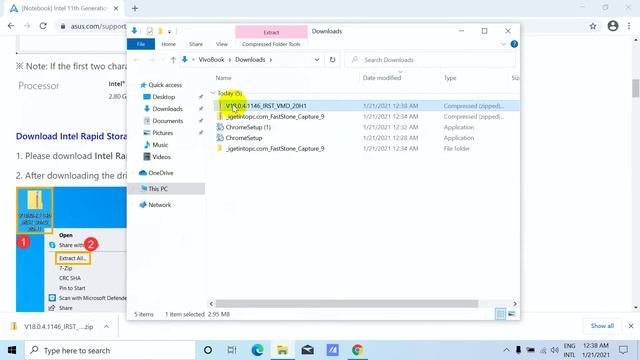Open the address bar history dropdown
Screen dimensions: 640x360
tap(317, 60)
